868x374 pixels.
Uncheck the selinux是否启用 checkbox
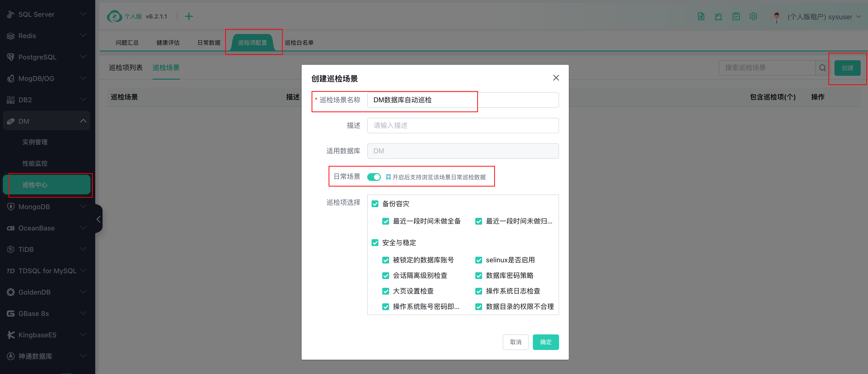point(478,260)
